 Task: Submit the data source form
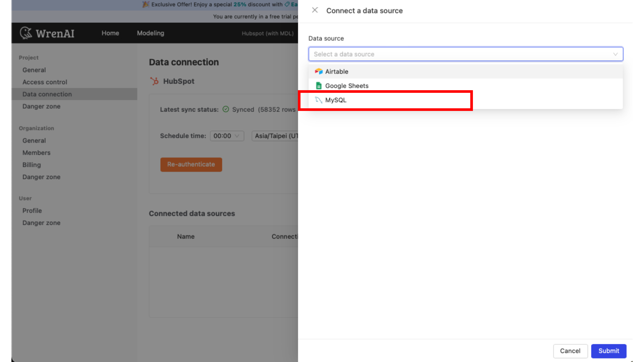(608, 351)
